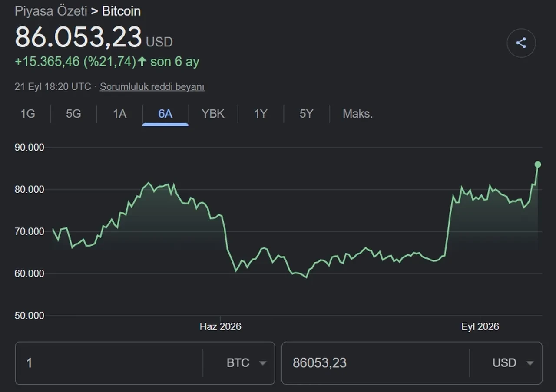556x392 pixels.
Task: Choose the 1Y time range tab
Action: tap(261, 114)
